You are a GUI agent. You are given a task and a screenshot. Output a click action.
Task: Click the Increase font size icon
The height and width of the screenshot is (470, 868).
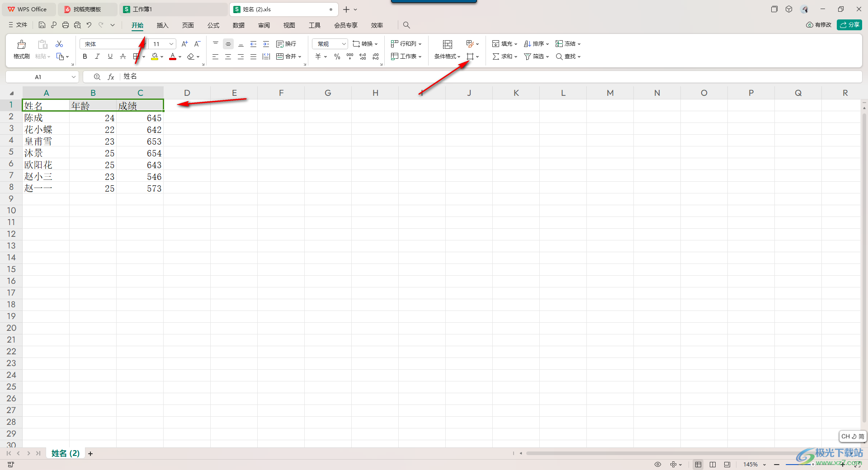[x=184, y=44]
